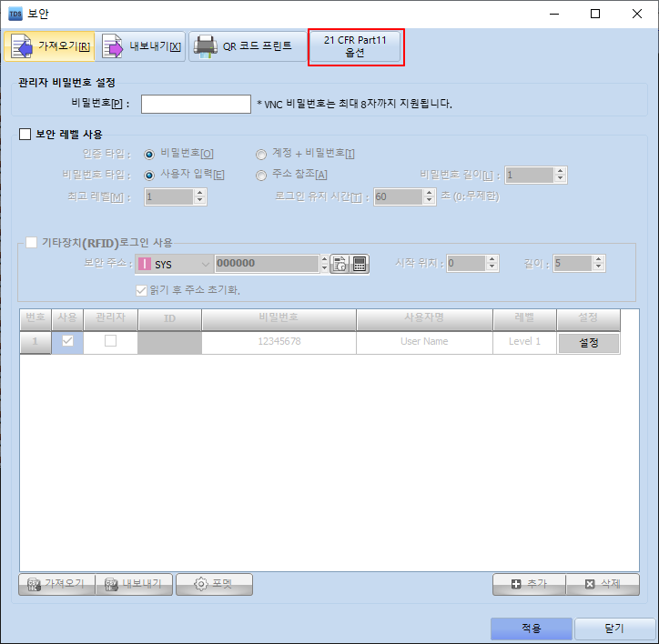Open the address browser icon beside 보안 주소
Viewport: 659px width, 644px height.
pyautogui.click(x=340, y=264)
